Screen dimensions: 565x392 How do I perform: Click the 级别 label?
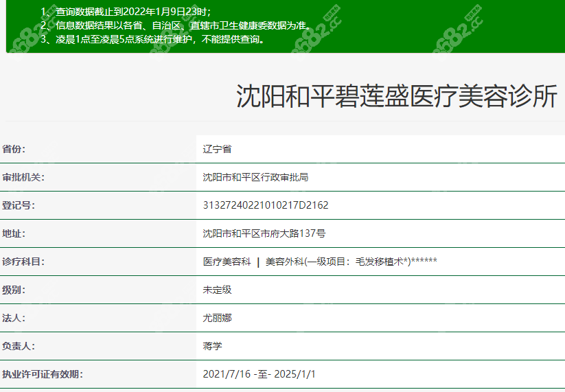[14, 289]
